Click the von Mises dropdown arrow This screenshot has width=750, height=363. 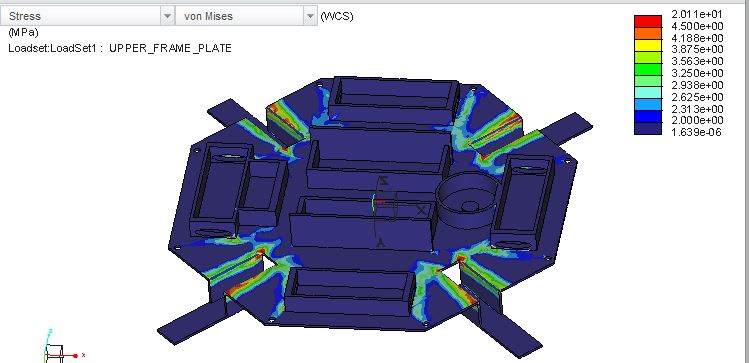tap(309, 16)
